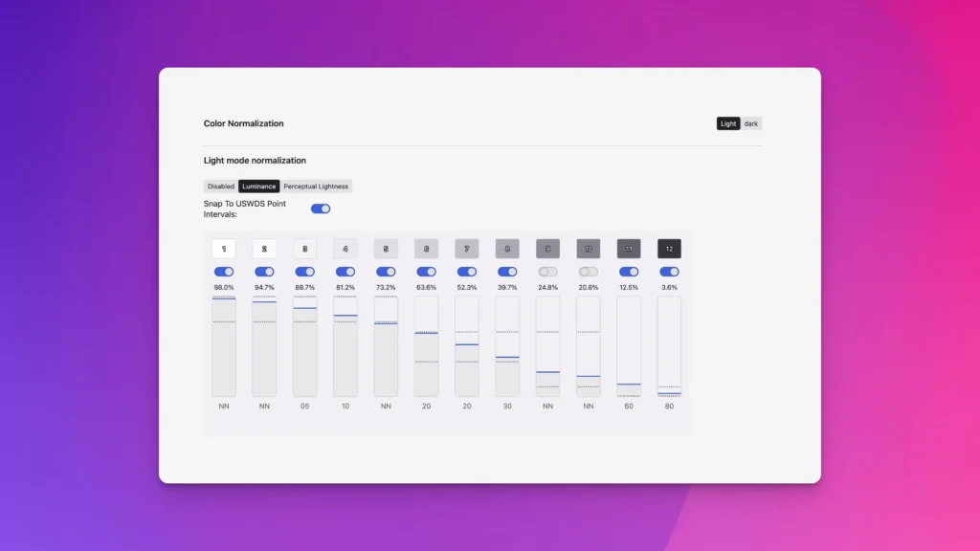Click the 98.0% percentage label
Screen dimensions: 980x551
223,287
